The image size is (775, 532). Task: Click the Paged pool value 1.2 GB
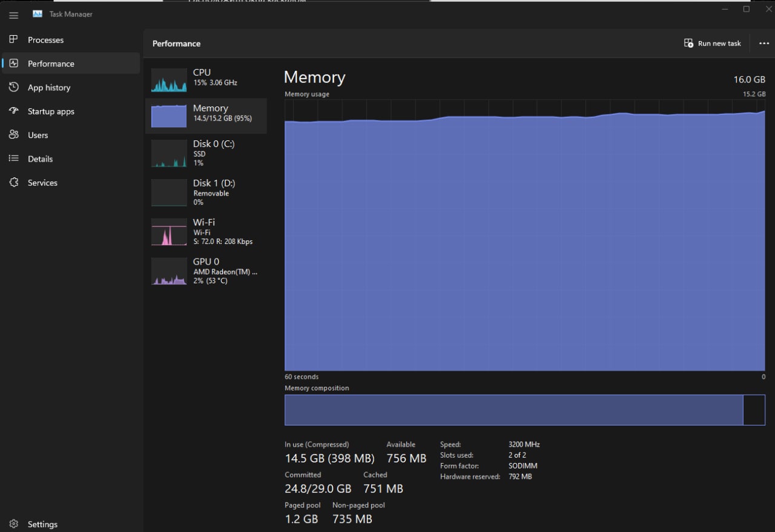coord(302,519)
